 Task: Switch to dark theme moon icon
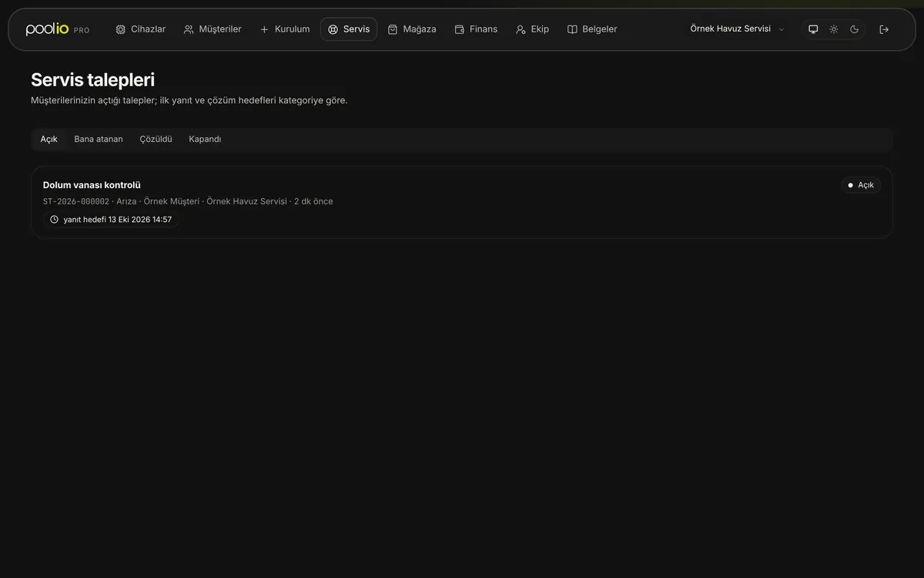point(855,29)
